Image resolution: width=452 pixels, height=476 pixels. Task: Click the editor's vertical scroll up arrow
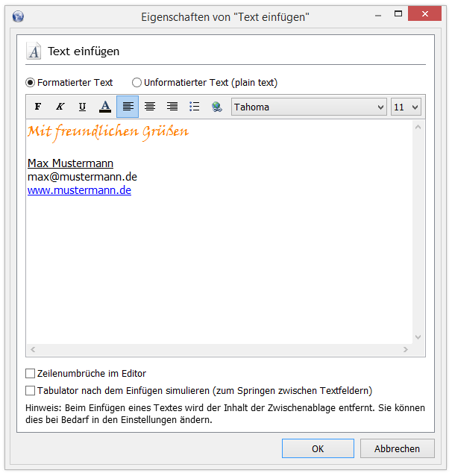coord(418,127)
